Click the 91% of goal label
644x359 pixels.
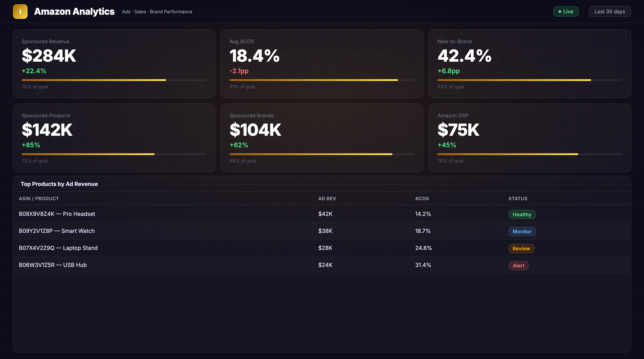coord(242,87)
